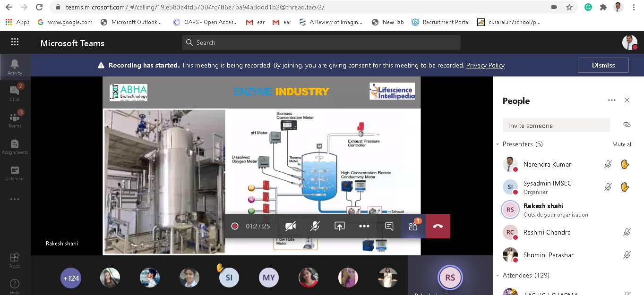Image resolution: width=644 pixels, height=295 pixels.
Task: Click the Share content tray icon
Action: [339, 226]
